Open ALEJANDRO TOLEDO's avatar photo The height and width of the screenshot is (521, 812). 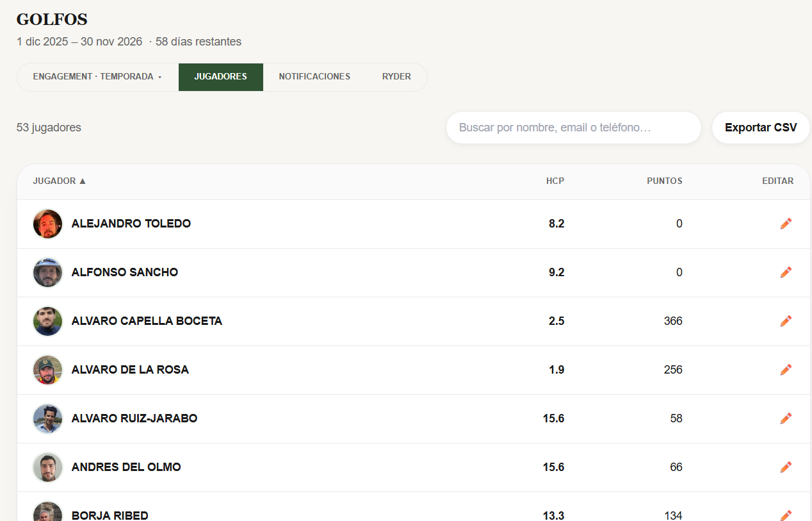48,224
